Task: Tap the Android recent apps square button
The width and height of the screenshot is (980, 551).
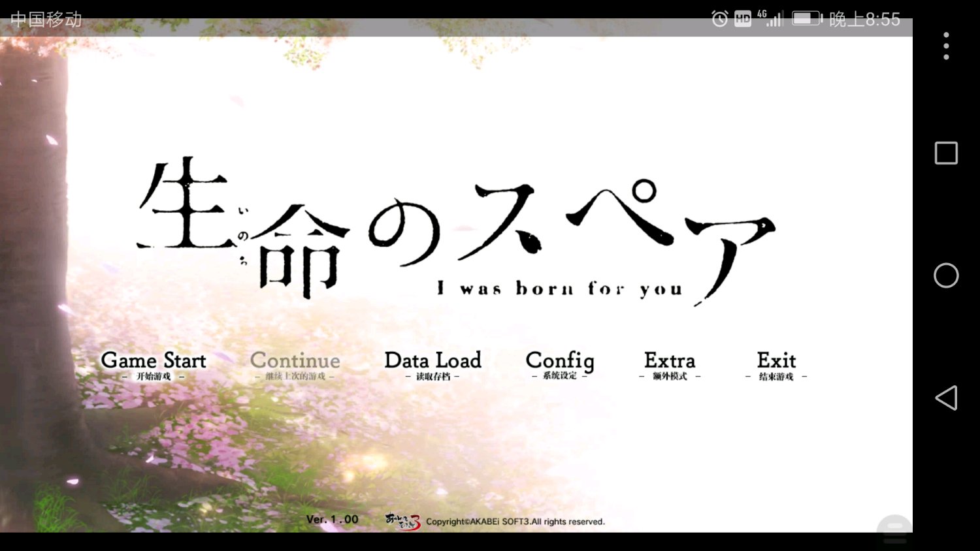Action: click(x=946, y=153)
